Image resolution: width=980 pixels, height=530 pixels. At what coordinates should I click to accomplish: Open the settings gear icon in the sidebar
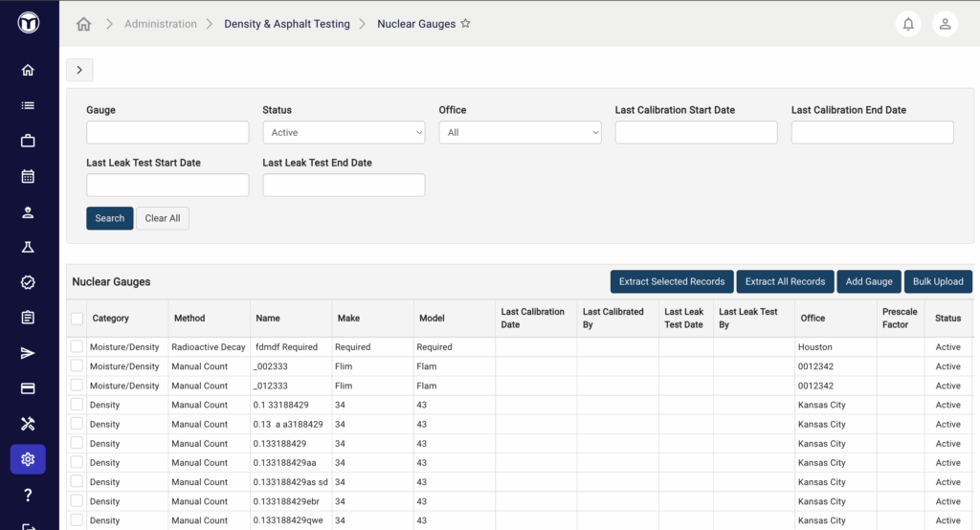point(28,459)
